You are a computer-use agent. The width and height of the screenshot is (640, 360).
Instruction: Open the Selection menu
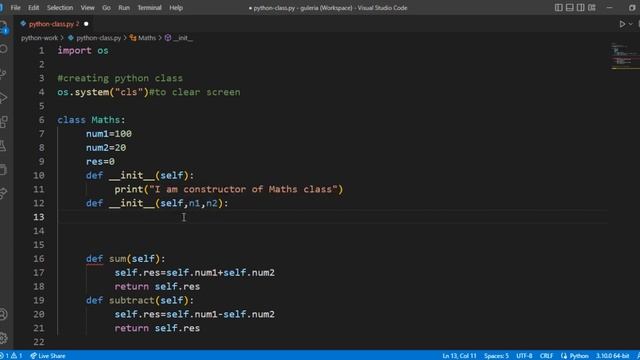[x=60, y=8]
